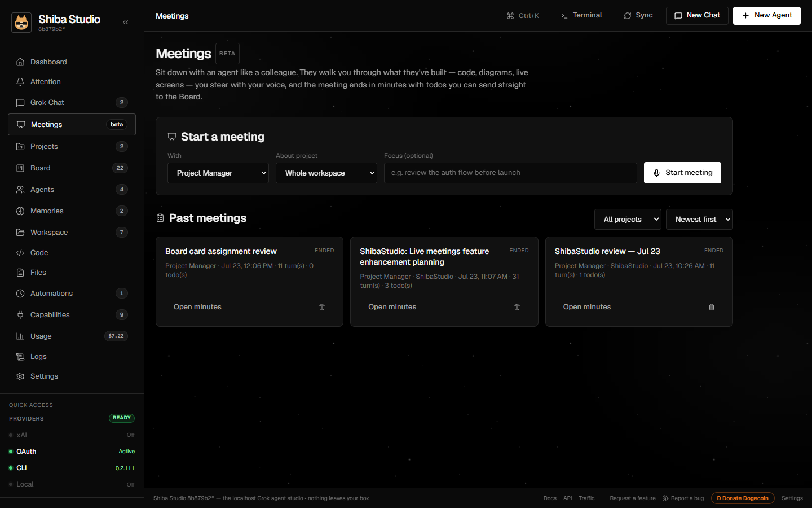Click Request a feature in footer
This screenshot has width=812, height=508.
coord(629,498)
